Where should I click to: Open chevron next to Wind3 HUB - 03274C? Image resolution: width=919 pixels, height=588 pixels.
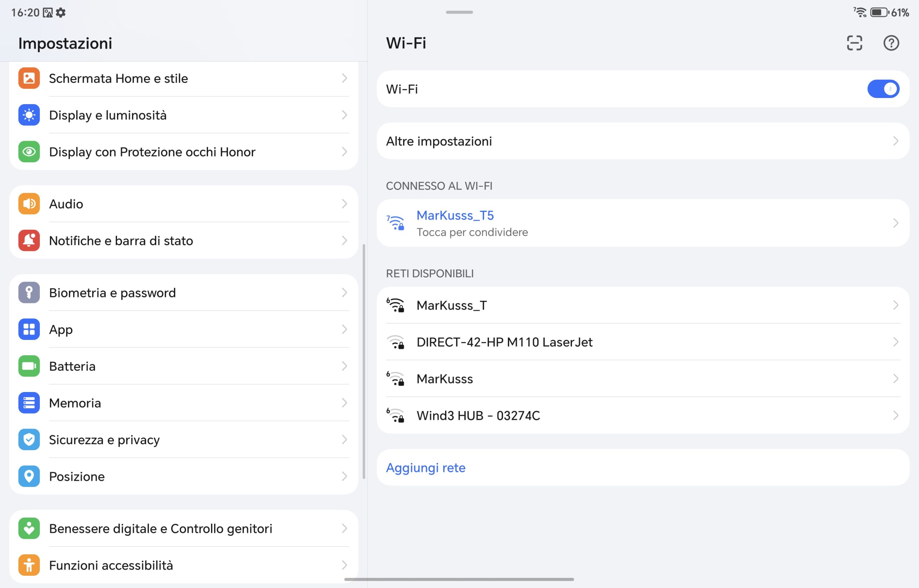895,415
